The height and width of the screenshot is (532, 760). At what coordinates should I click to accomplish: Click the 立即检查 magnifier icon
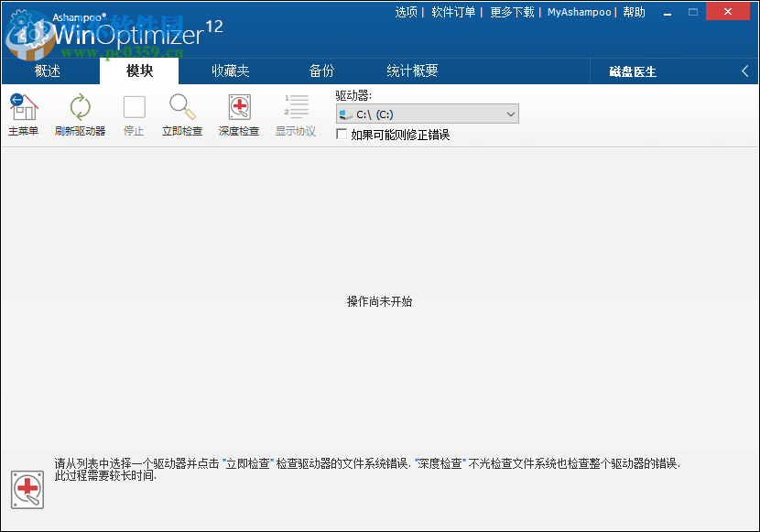coord(181,108)
